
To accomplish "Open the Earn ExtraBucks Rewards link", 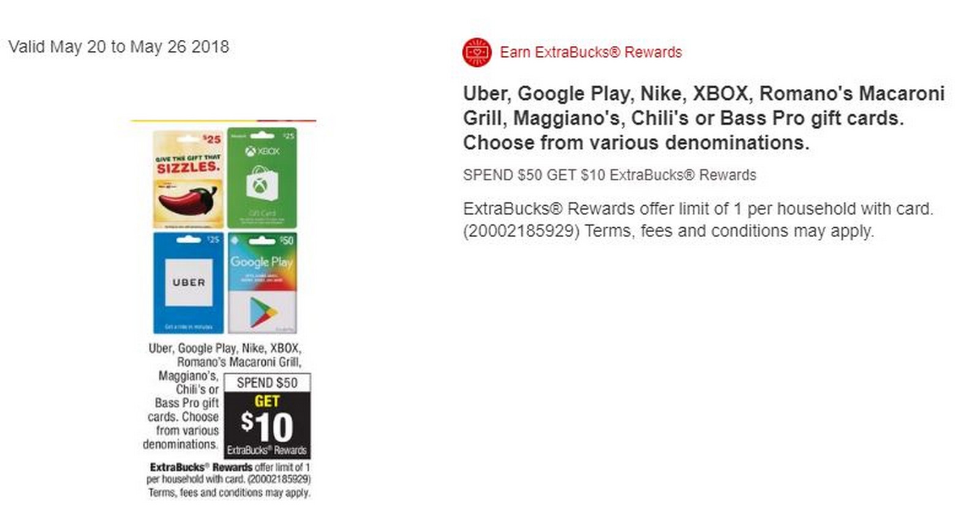I will (590, 52).
